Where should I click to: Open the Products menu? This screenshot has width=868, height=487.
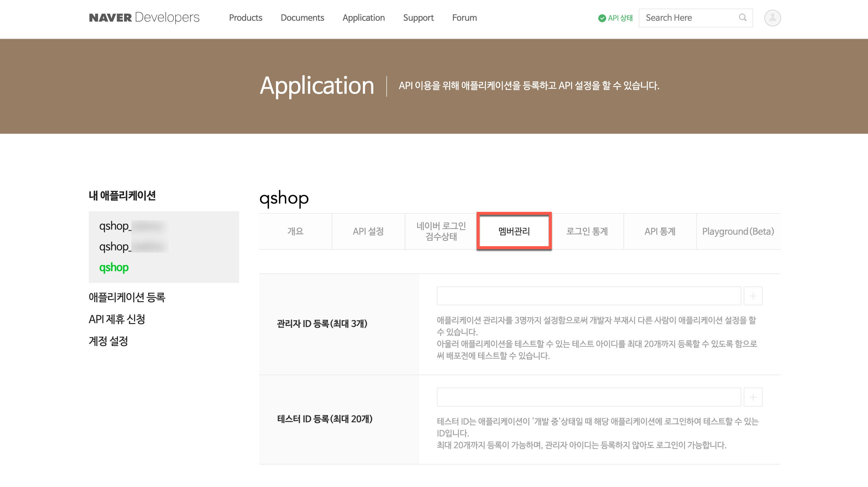[x=245, y=17]
